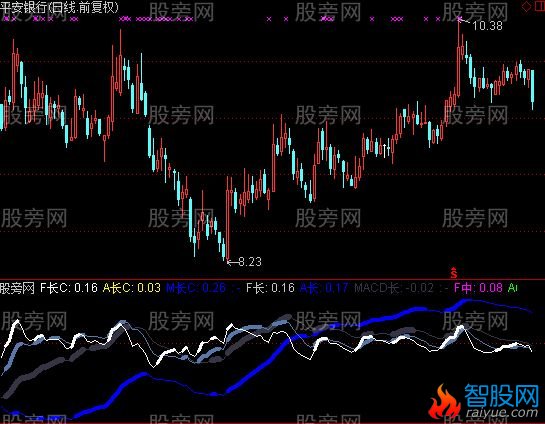Click the white F长: 0.16 indicator value
The width and height of the screenshot is (545, 424).
[270, 288]
